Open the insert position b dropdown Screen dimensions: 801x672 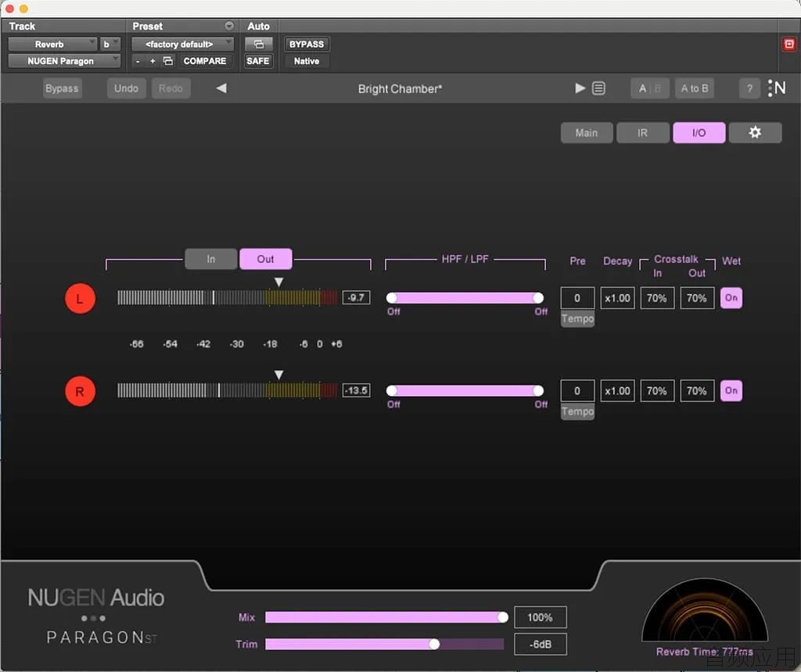(x=110, y=44)
